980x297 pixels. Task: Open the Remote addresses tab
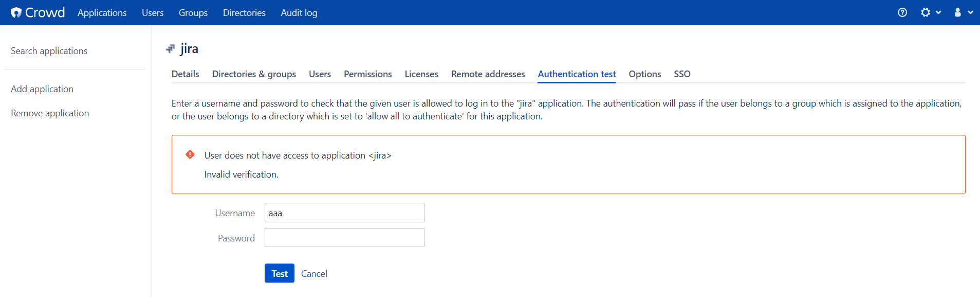tap(488, 74)
